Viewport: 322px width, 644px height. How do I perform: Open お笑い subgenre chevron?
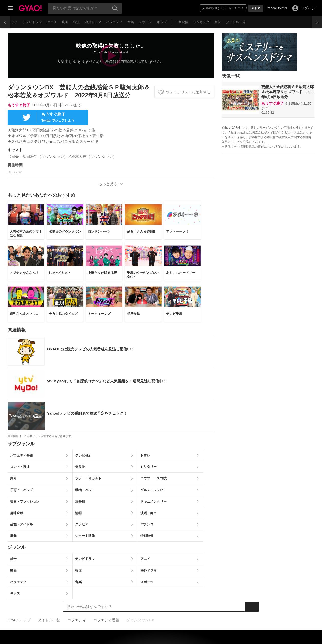pyautogui.click(x=198, y=455)
